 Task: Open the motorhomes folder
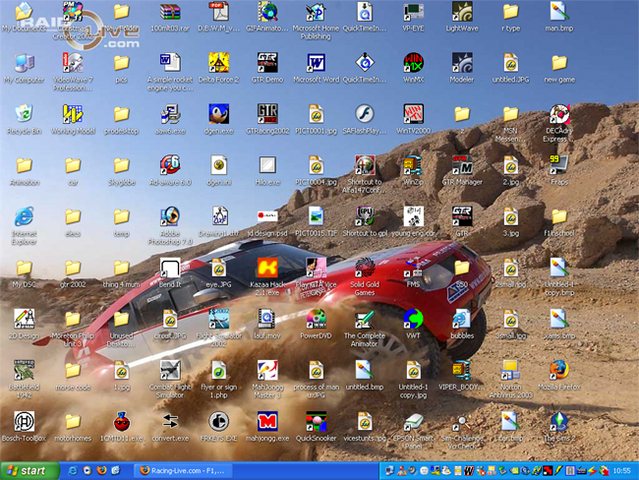coord(73,421)
